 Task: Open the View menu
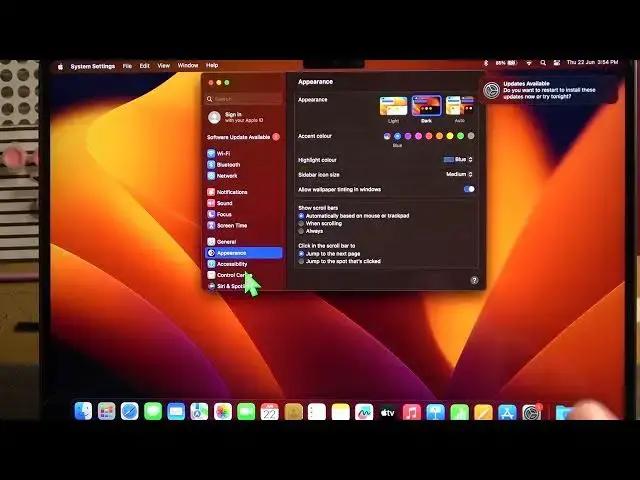[x=164, y=65]
